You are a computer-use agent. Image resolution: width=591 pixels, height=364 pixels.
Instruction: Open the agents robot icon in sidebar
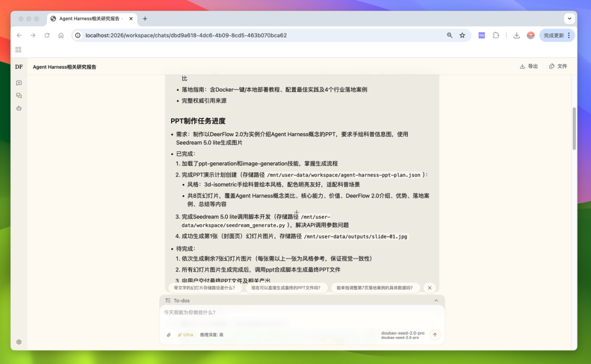[x=19, y=108]
